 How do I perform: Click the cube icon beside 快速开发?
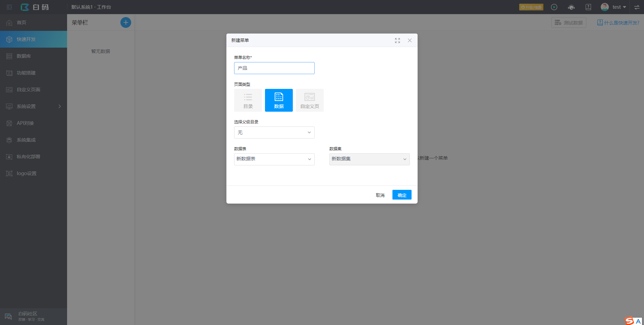click(x=9, y=39)
